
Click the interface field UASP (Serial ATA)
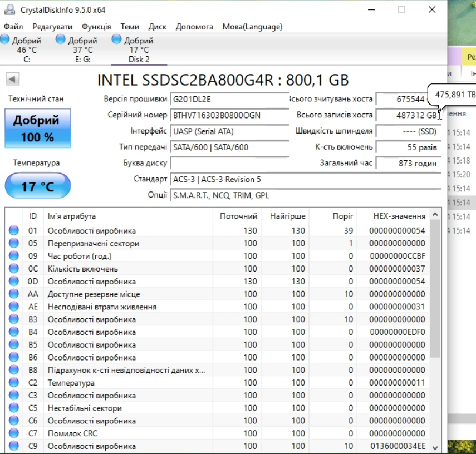pos(229,131)
